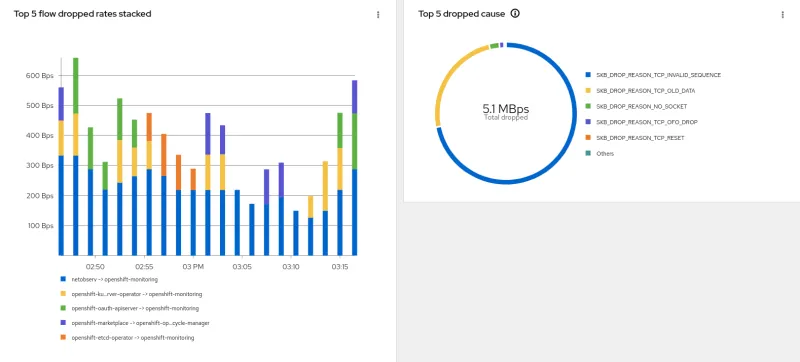Select openshift-ku..rver-operator -> openshift-monitoring legend label

(137, 294)
